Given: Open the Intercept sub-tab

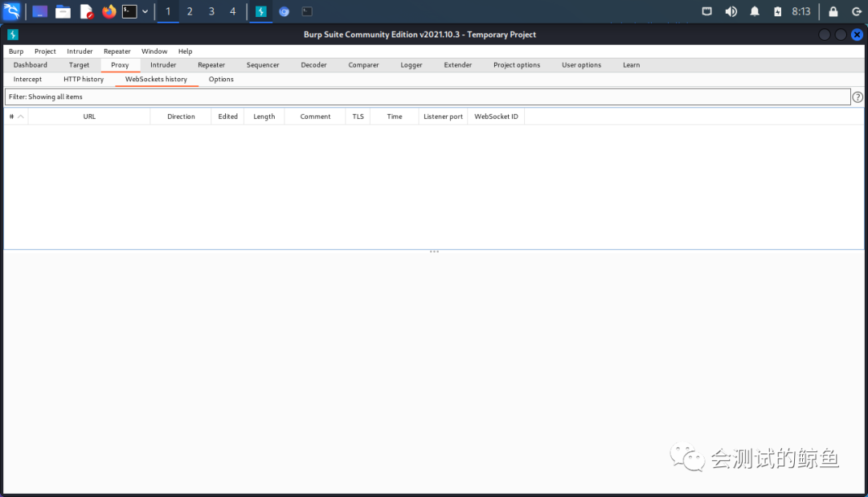Looking at the screenshot, I should click(27, 80).
